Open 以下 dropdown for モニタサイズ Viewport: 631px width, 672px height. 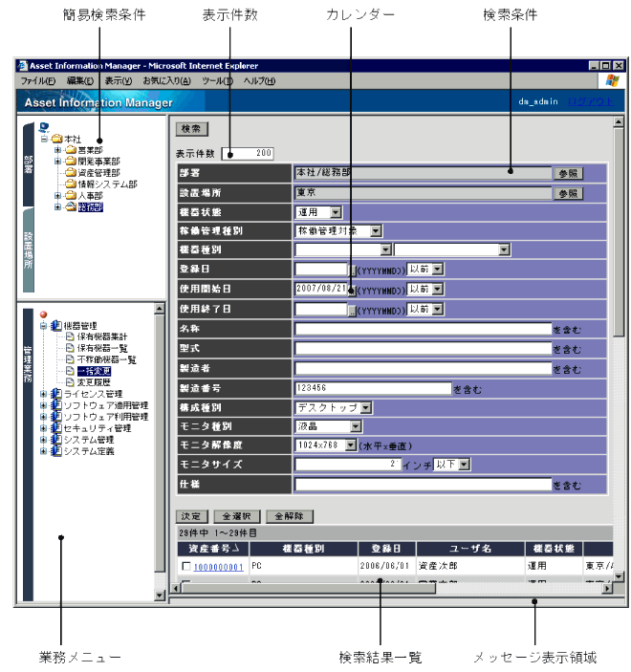(465, 465)
